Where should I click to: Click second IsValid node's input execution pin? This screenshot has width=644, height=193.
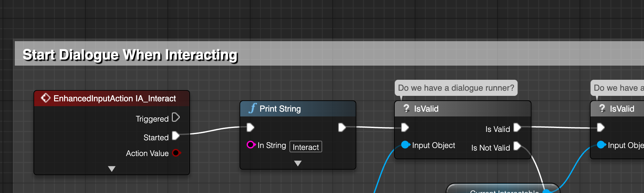pos(601,127)
